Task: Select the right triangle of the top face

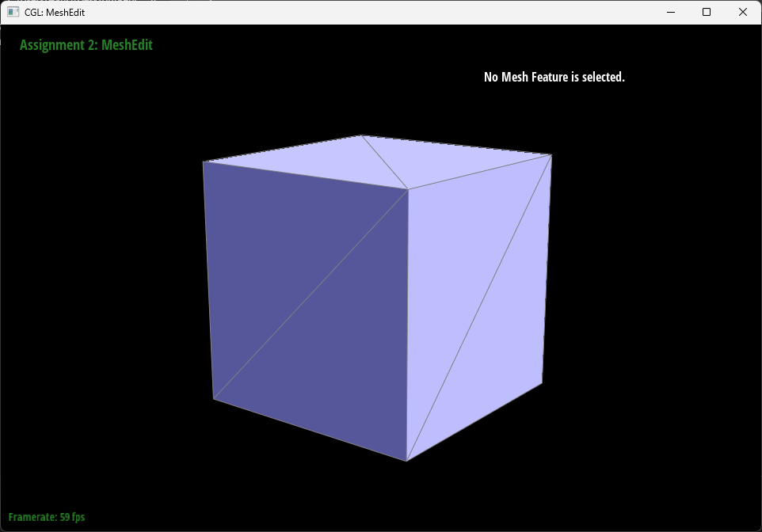Action: tap(440, 160)
